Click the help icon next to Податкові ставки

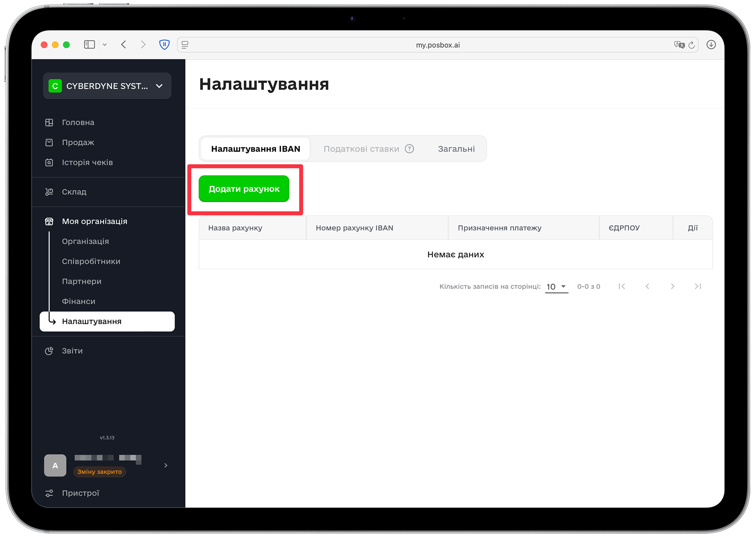coord(409,149)
